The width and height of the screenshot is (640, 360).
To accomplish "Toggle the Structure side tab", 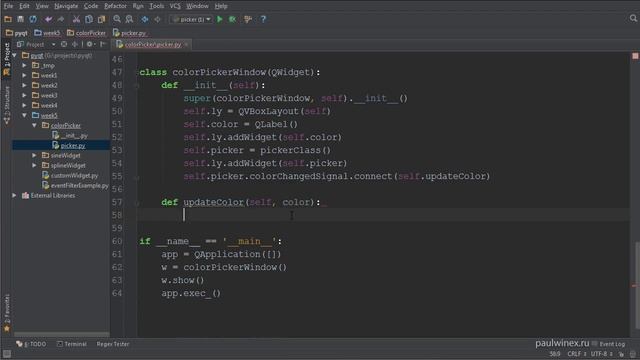I will point(7,105).
